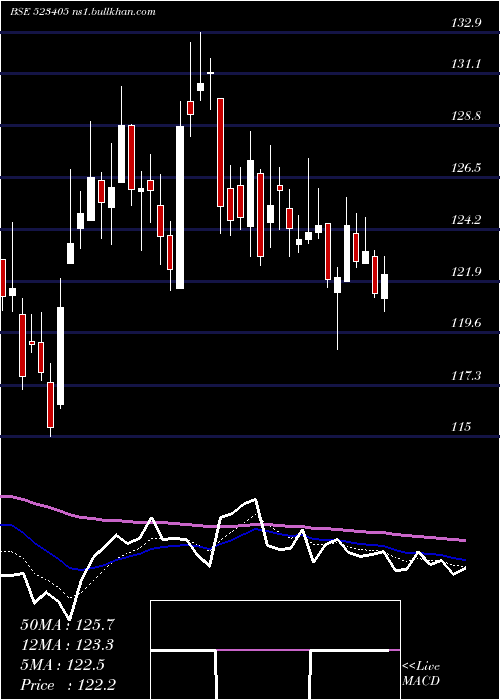Select the 121.9 price axis label
Viewport: 500px width, 700px height.
coord(466,271)
